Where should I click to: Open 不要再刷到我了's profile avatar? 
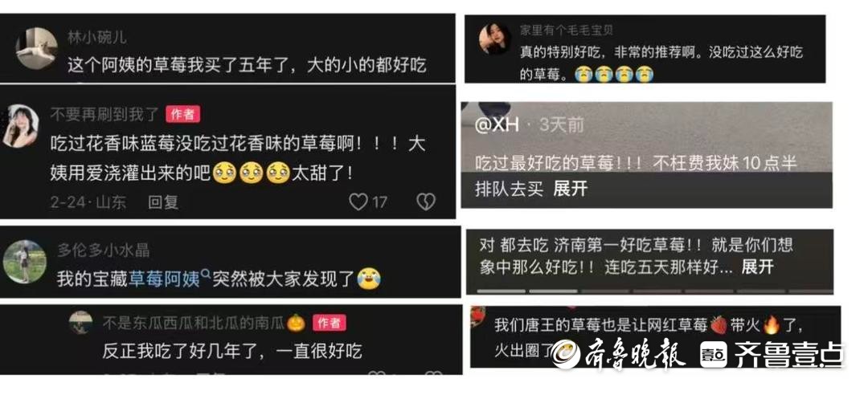coord(20,126)
